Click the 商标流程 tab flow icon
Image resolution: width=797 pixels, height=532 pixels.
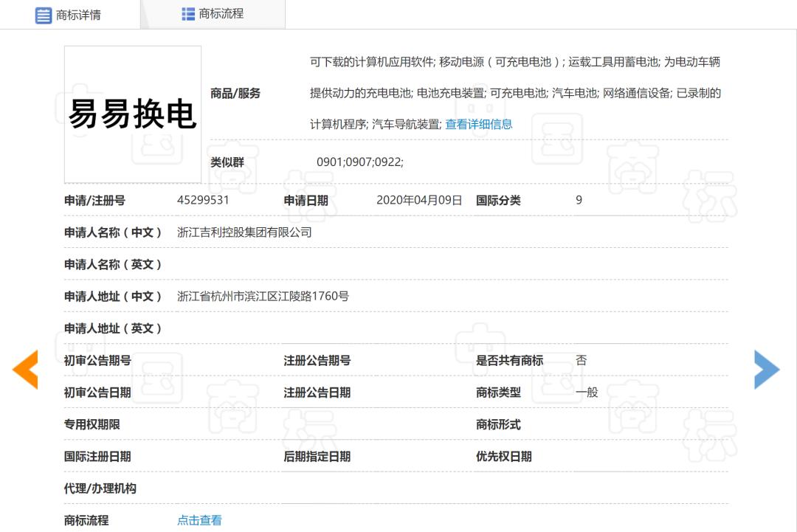(x=188, y=14)
